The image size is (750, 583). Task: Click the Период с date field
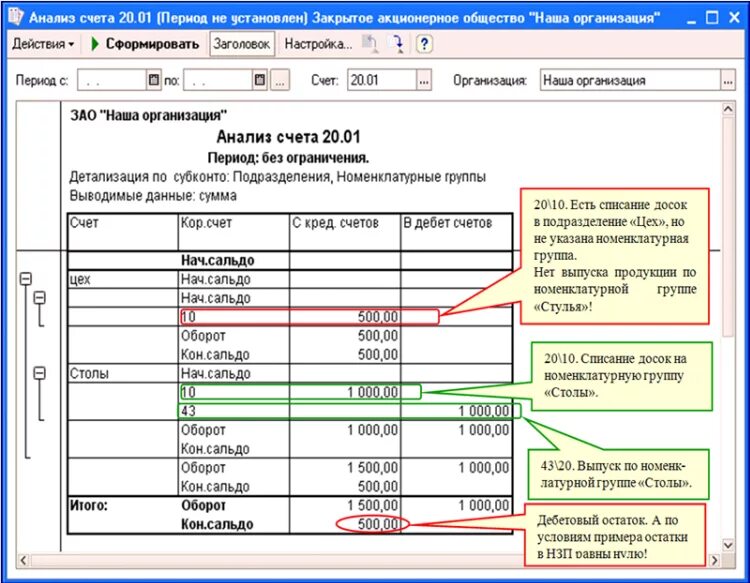tap(112, 80)
